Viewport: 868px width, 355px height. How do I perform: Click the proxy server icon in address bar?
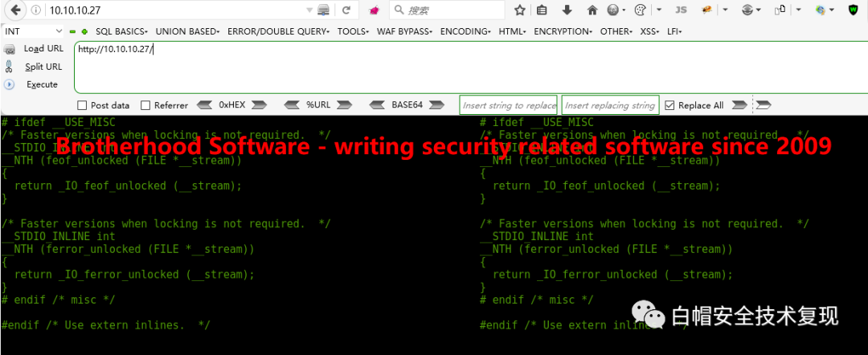pyautogui.click(x=324, y=10)
